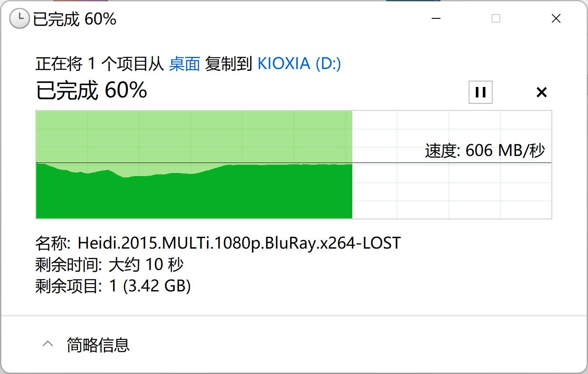
Task: Click the 已完成 60% heading
Action: pyautogui.click(x=91, y=91)
